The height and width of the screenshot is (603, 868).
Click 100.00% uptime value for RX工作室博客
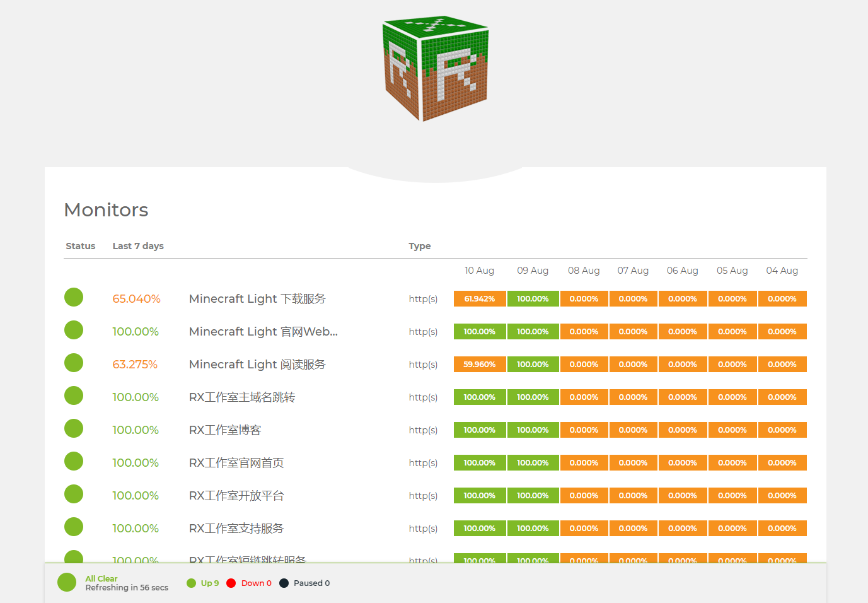click(136, 430)
